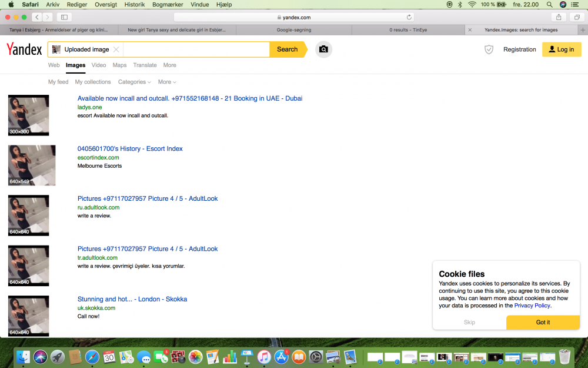
Task: Open the Registration link
Action: point(519,49)
